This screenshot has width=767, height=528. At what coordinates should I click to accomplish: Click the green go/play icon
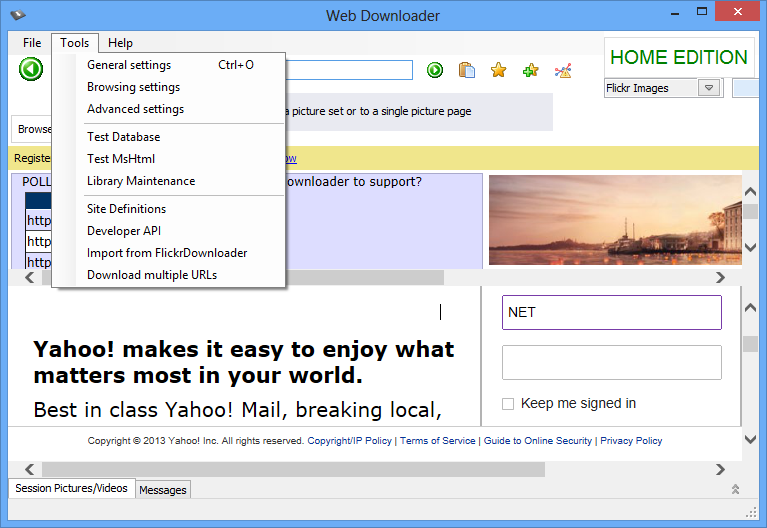[x=434, y=70]
